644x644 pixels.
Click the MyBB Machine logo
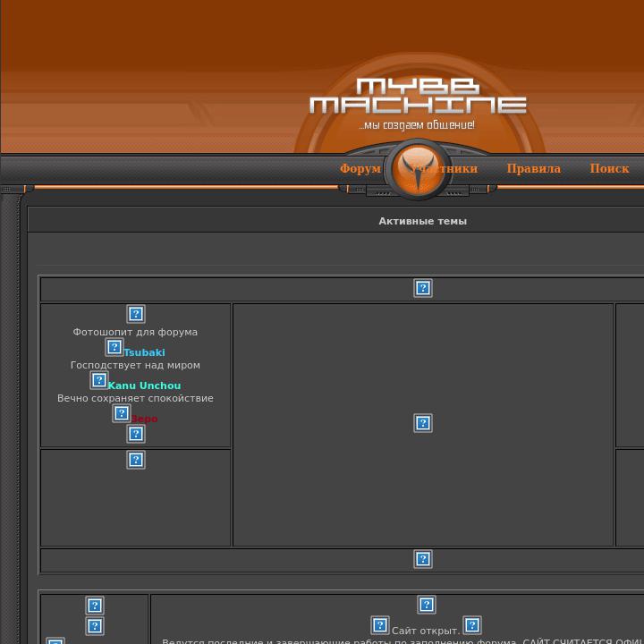[x=418, y=96]
